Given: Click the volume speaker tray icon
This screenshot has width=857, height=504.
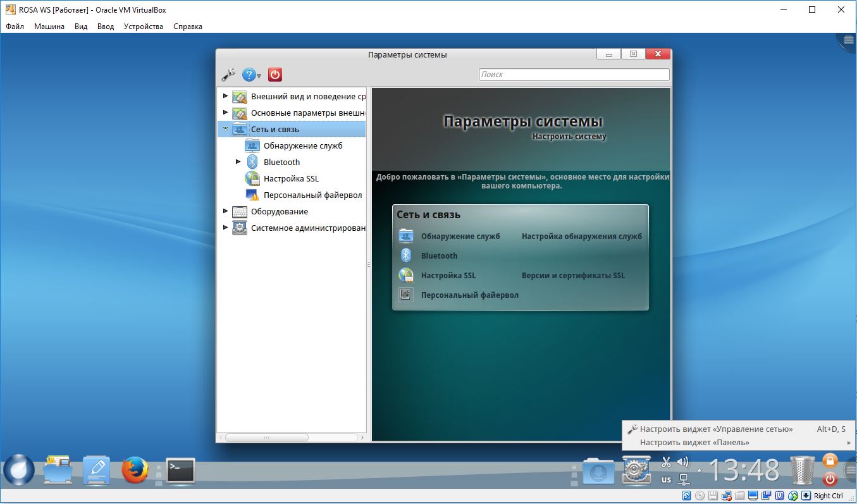Looking at the screenshot, I should click(x=683, y=462).
